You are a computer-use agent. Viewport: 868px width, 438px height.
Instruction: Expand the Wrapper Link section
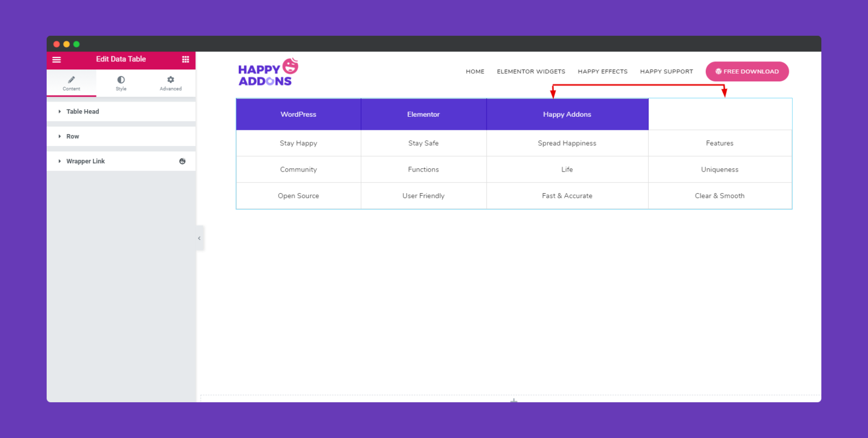tap(121, 161)
